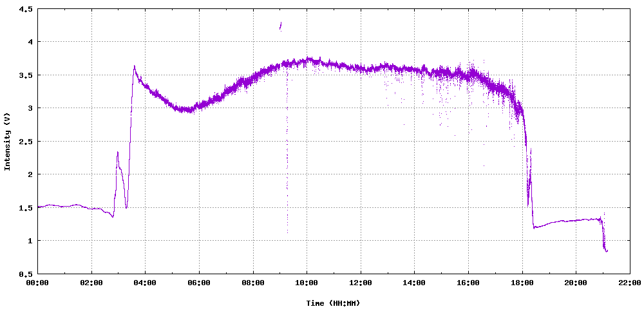The image size is (644, 309).
Task: Click the 08:00 x-axis tick label
Action: click(253, 283)
